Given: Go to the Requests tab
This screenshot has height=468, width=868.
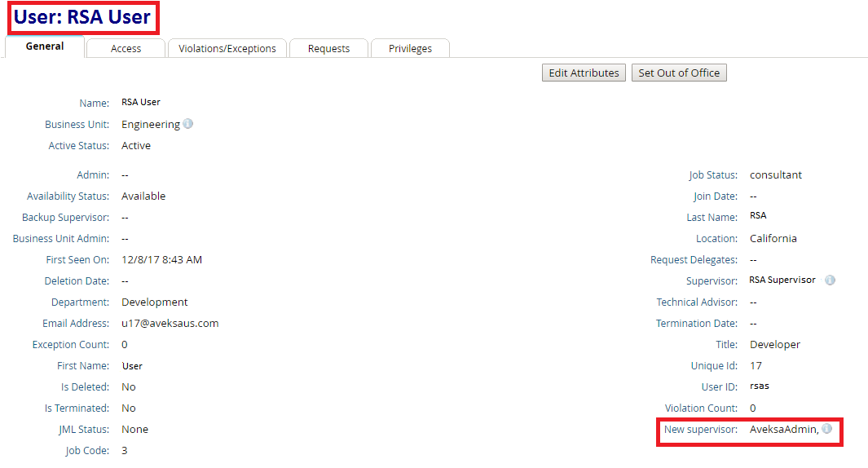Looking at the screenshot, I should (328, 49).
